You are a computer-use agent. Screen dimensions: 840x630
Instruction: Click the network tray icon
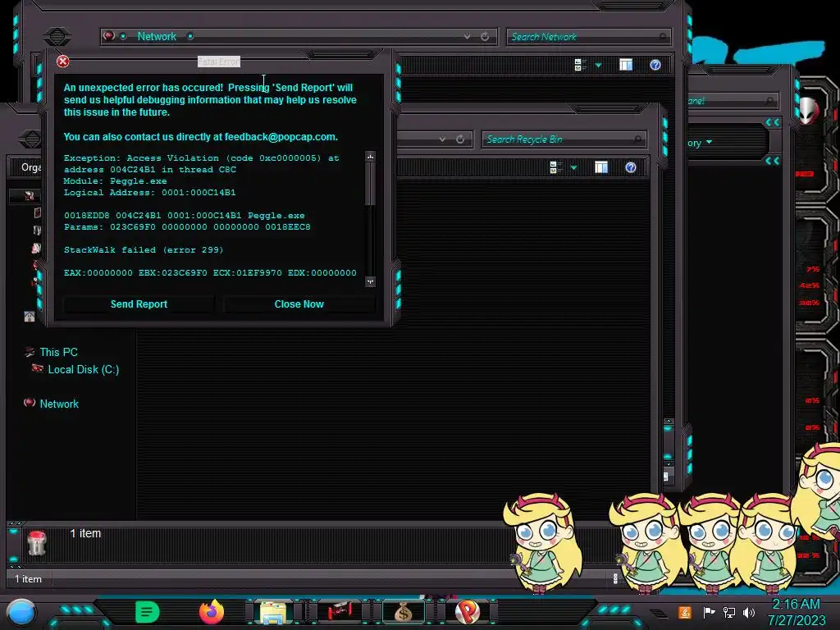pyautogui.click(x=729, y=612)
